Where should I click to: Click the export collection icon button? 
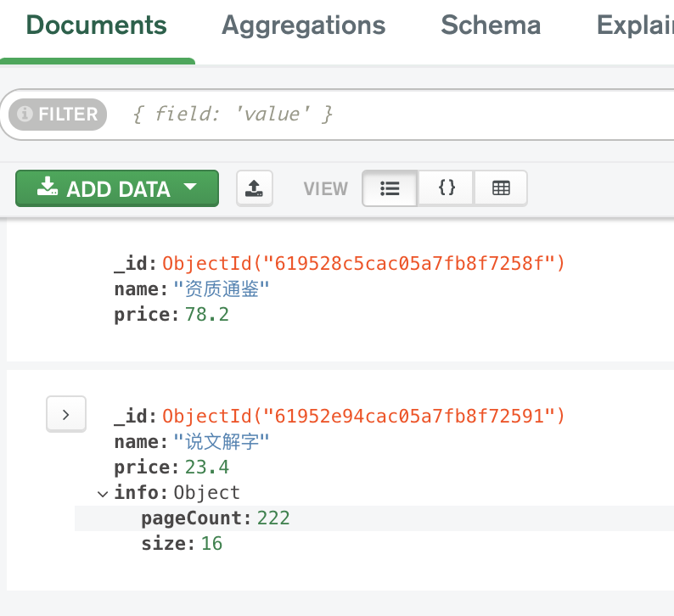pyautogui.click(x=254, y=188)
